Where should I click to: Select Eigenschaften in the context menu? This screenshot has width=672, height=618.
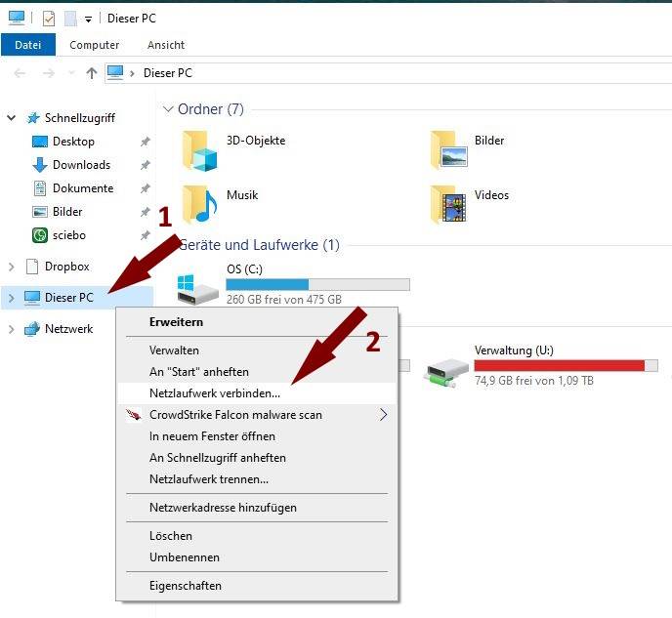[186, 586]
